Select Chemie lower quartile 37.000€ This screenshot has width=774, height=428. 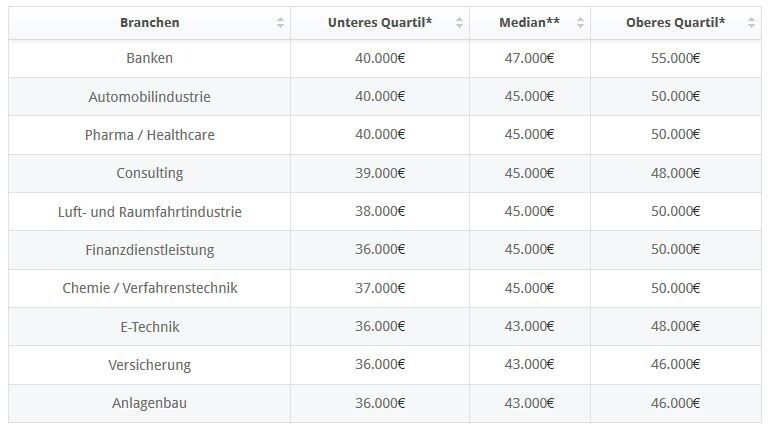click(380, 288)
